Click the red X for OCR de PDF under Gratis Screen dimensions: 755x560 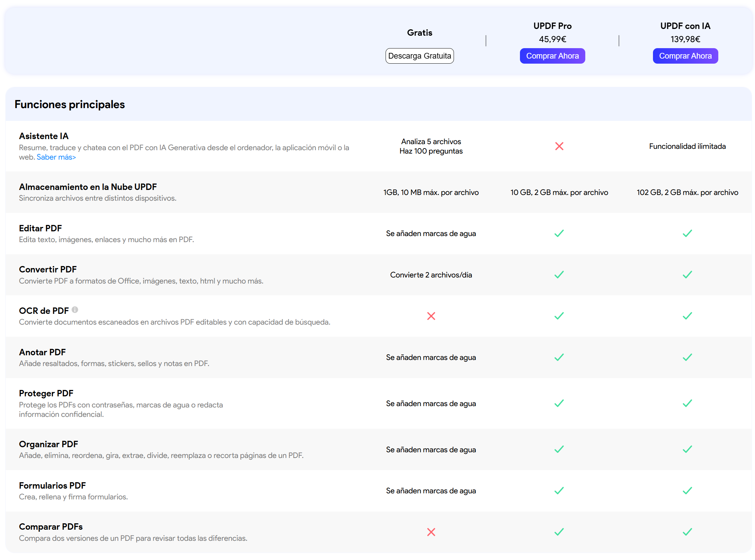(431, 316)
